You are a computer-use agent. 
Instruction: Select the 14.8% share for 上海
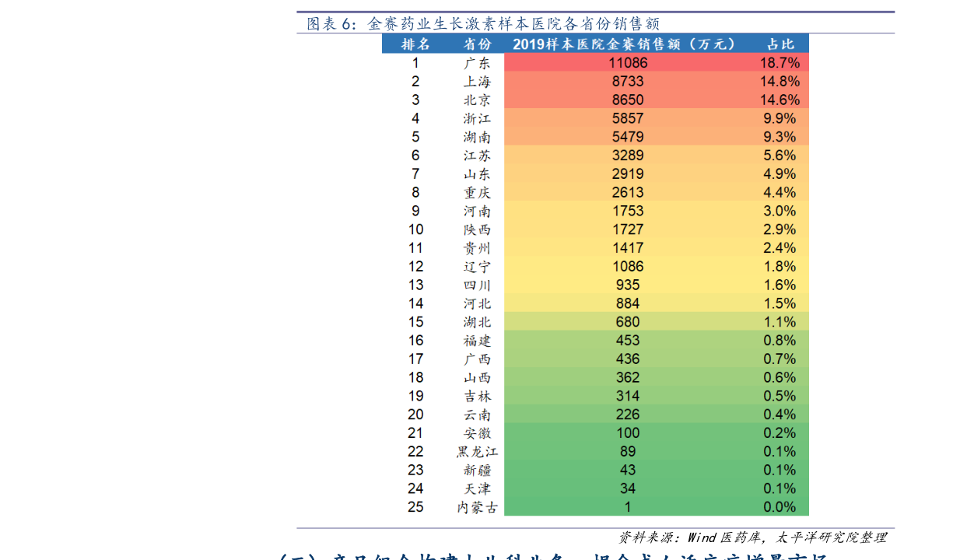pyautogui.click(x=780, y=82)
